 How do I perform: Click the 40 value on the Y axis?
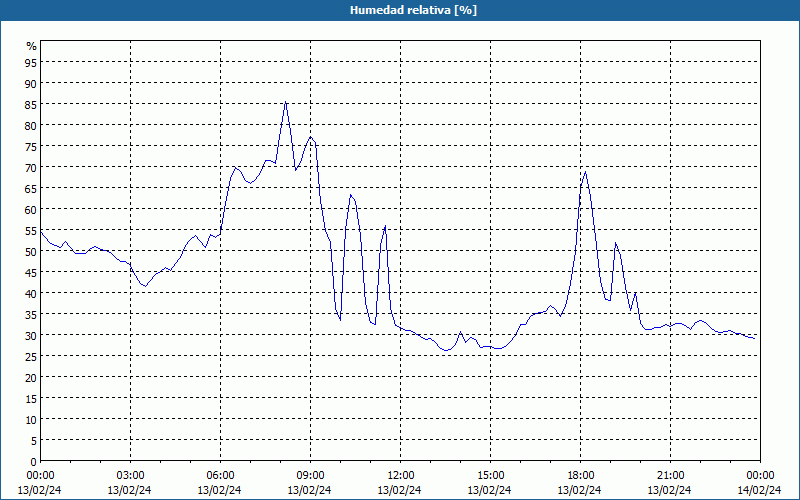pyautogui.click(x=31, y=293)
